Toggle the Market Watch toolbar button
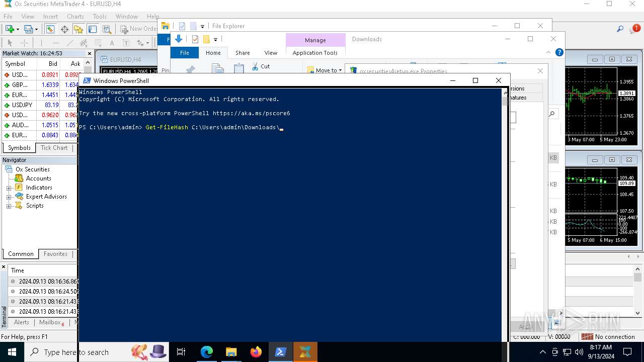Image resolution: width=644 pixels, height=362 pixels. tap(50, 29)
